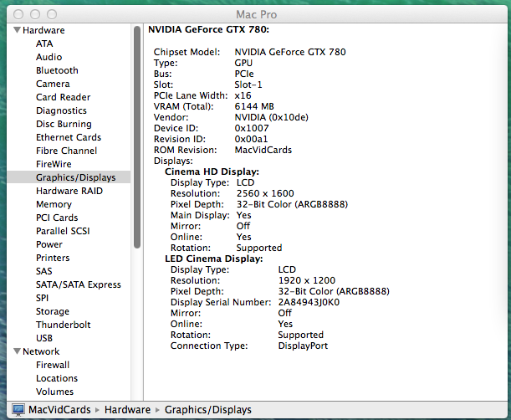Click the resolution value 1920 x 1200
This screenshot has height=420, width=511.
[307, 280]
